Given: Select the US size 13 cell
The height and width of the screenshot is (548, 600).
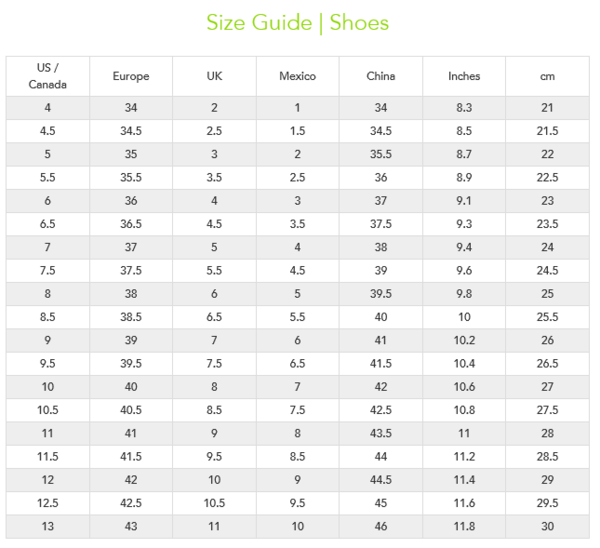Looking at the screenshot, I should 47,527.
